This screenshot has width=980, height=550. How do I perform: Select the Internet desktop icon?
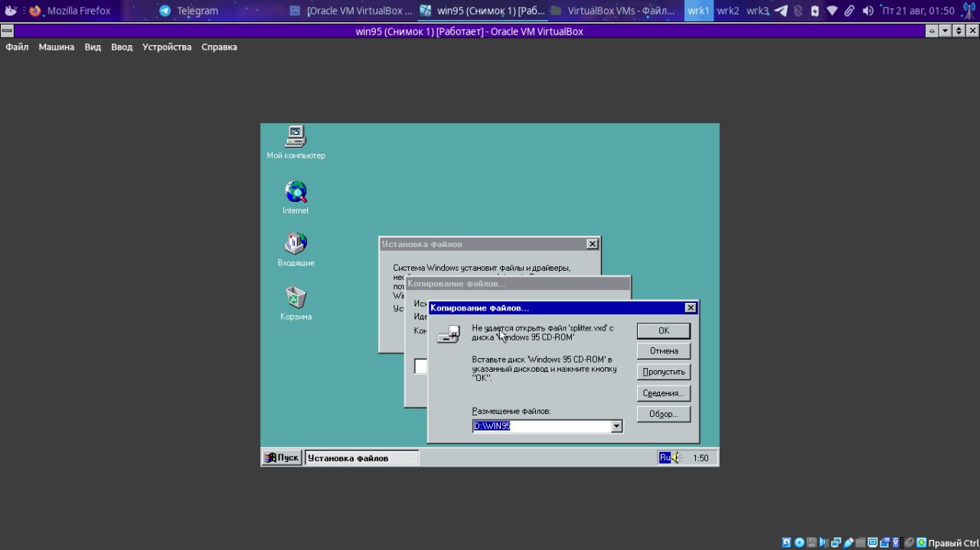coord(296,197)
